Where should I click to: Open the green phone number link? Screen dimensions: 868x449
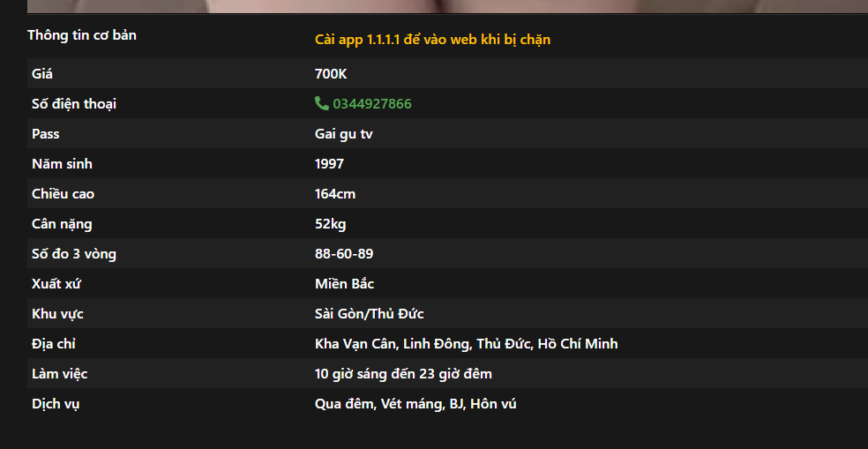tap(372, 104)
